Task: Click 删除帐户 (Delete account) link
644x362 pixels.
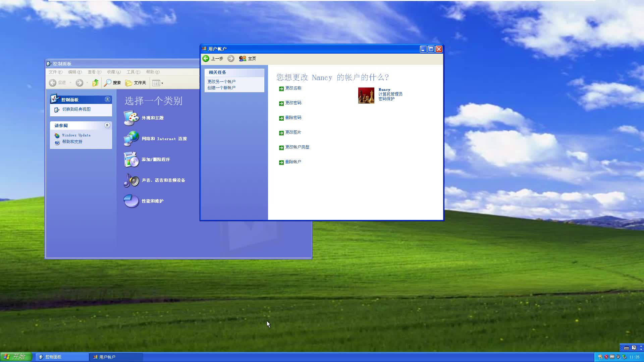Action: click(x=293, y=162)
